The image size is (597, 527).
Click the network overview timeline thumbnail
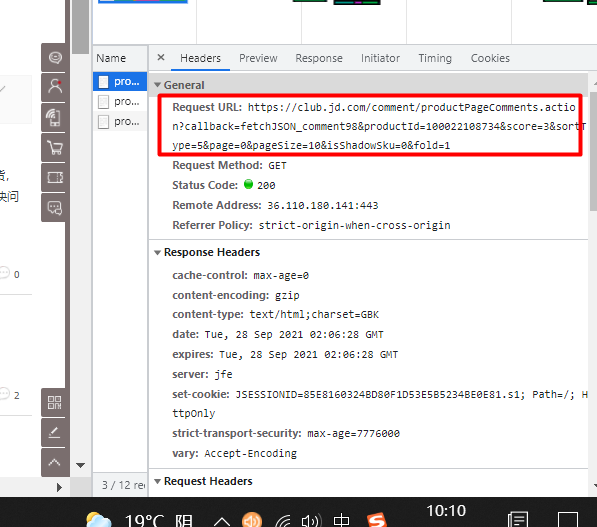point(143,2)
